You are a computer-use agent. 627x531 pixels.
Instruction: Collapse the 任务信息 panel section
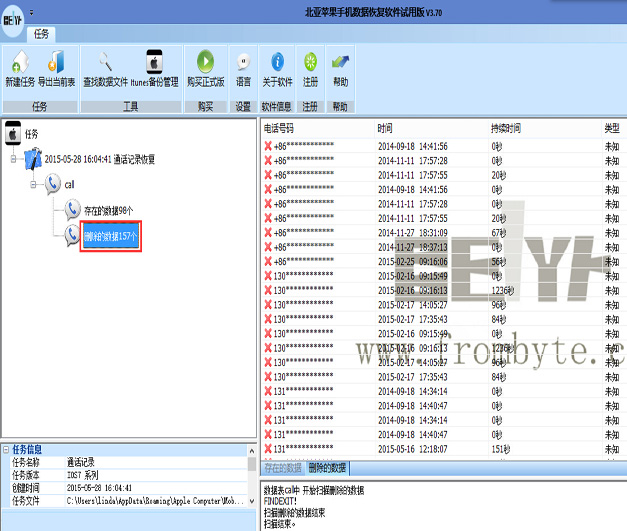click(6, 450)
